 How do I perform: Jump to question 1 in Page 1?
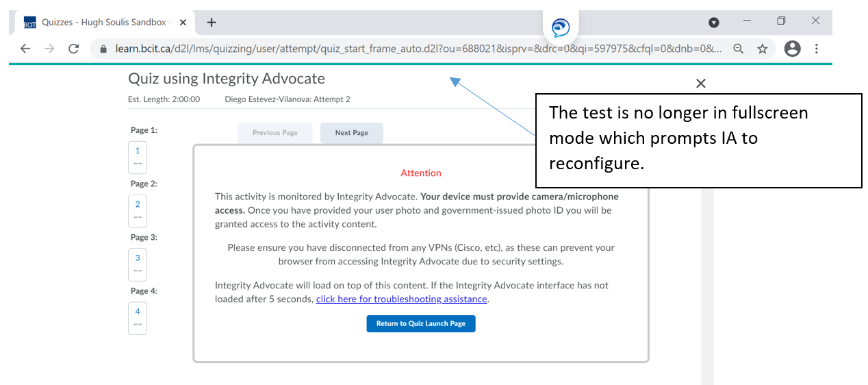[x=138, y=151]
